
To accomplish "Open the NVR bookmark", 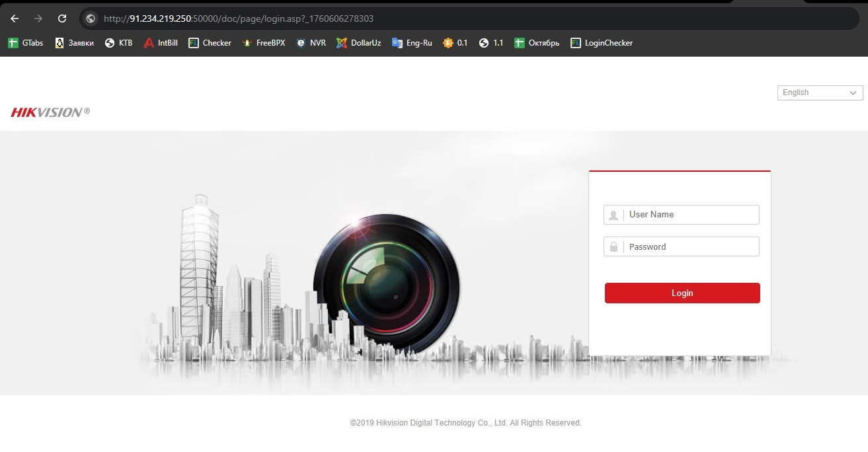I will tap(311, 43).
